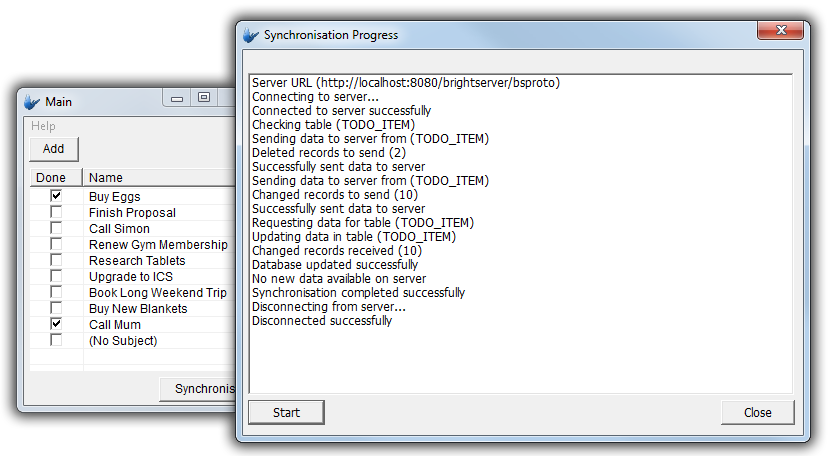Image resolution: width=829 pixels, height=456 pixels.
Task: Maximize the Main window
Action: (204, 98)
